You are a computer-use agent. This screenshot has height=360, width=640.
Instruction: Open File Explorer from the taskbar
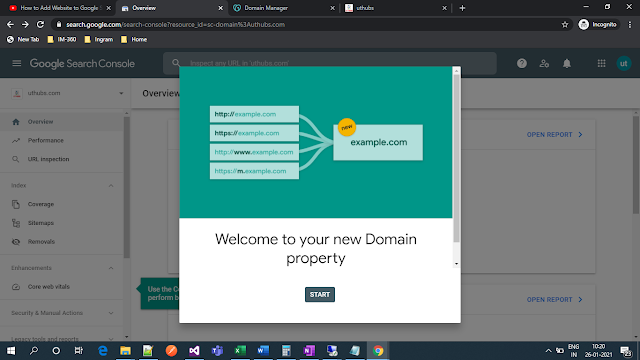125,350
